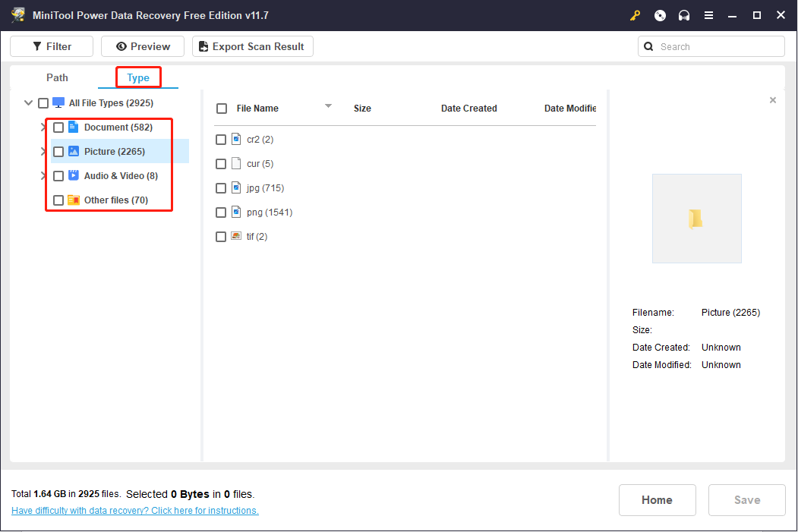
Task: Open the bootable media disc icon
Action: [660, 15]
